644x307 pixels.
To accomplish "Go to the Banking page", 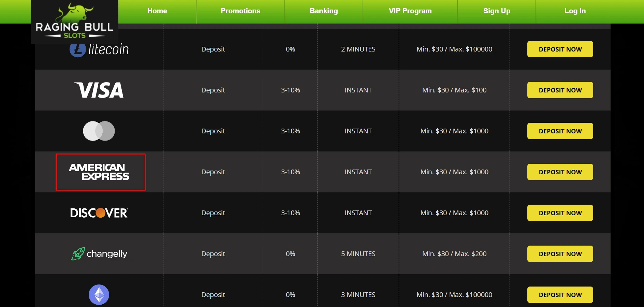I will pos(324,11).
